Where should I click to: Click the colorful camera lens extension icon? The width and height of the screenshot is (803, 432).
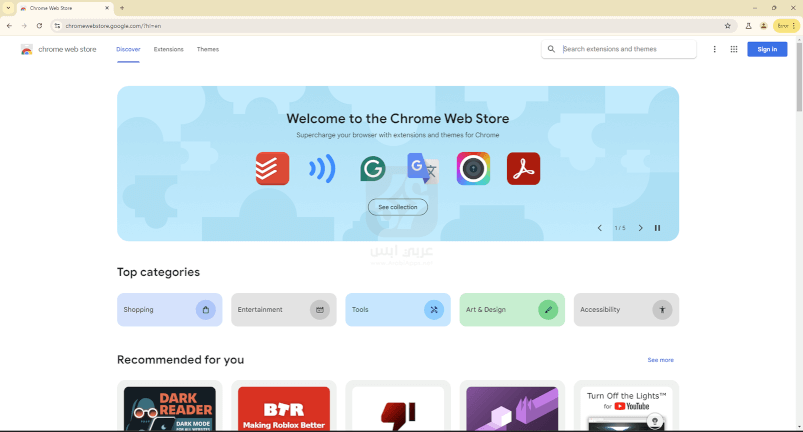pos(473,168)
